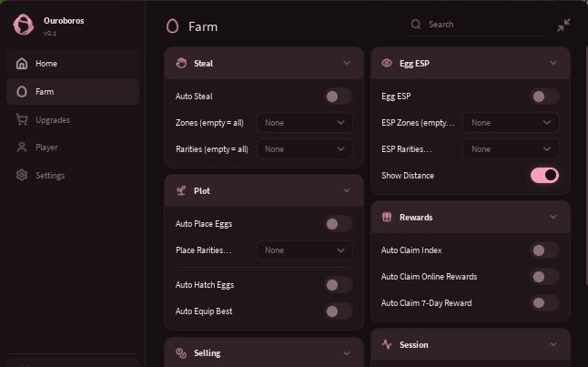Click the Farm page heading
588x367 pixels.
coord(203,26)
